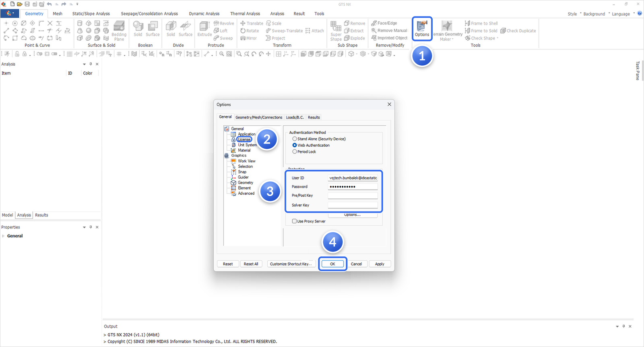Click the Reset All button
The height and width of the screenshot is (347, 644).
pyautogui.click(x=251, y=264)
